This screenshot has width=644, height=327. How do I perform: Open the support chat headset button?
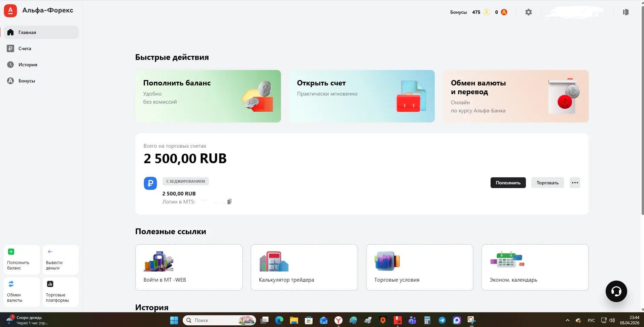pos(616,291)
